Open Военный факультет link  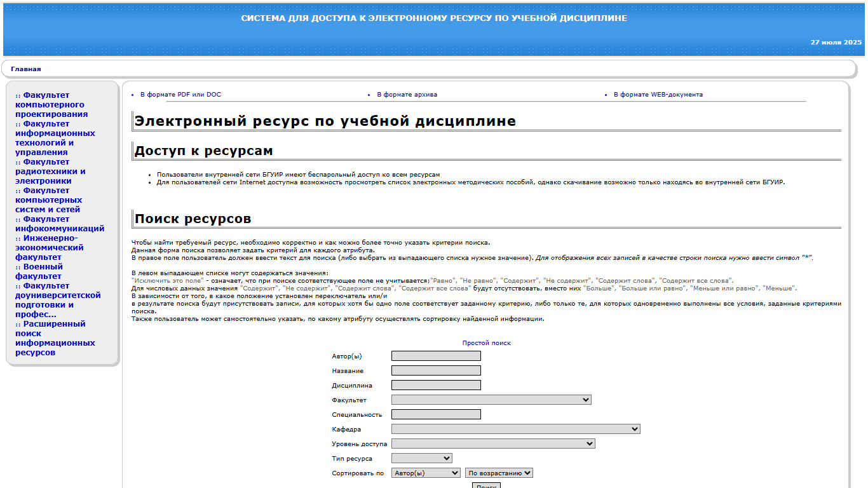pos(39,271)
